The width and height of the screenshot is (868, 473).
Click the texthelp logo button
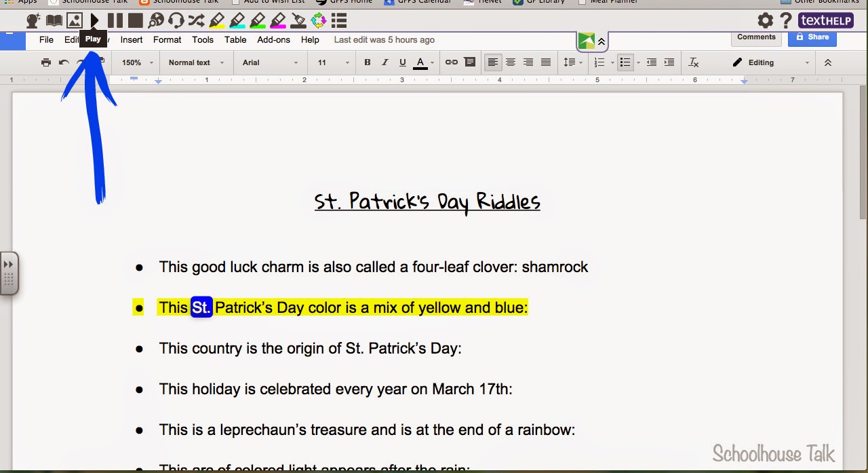click(x=825, y=20)
